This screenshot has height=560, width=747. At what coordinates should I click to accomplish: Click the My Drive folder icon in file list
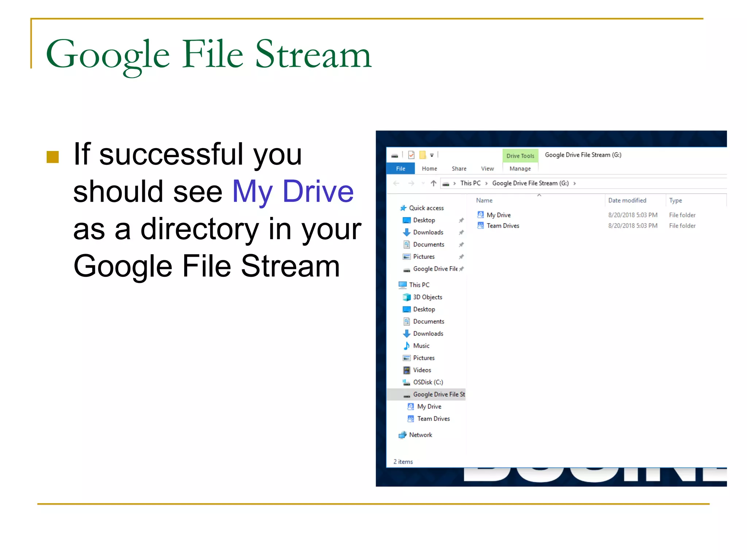[x=481, y=215]
